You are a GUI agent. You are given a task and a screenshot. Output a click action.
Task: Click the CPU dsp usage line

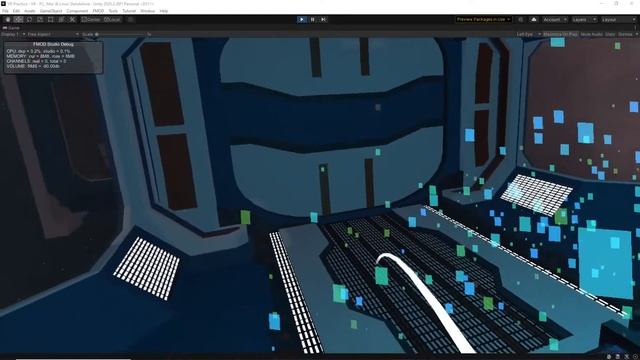coord(39,51)
